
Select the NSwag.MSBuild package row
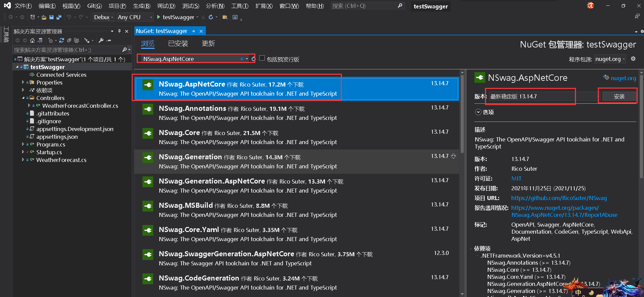297,210
